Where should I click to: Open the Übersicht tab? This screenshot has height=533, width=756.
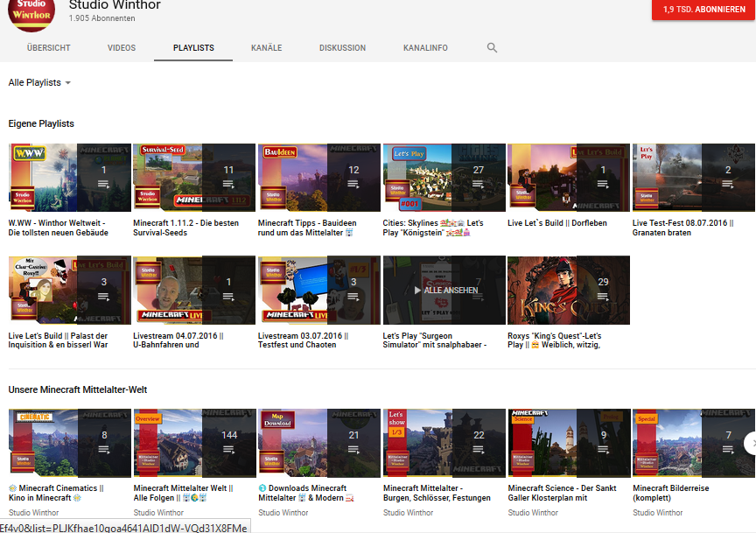(49, 48)
